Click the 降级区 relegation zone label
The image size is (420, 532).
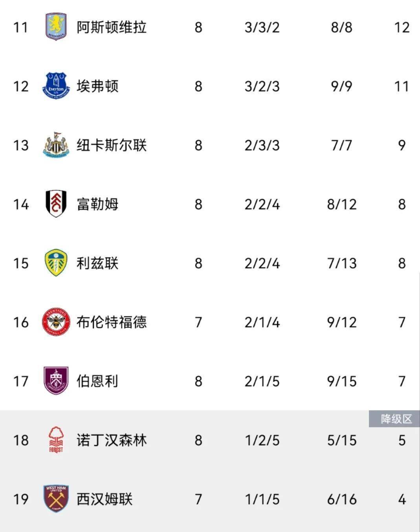(395, 419)
